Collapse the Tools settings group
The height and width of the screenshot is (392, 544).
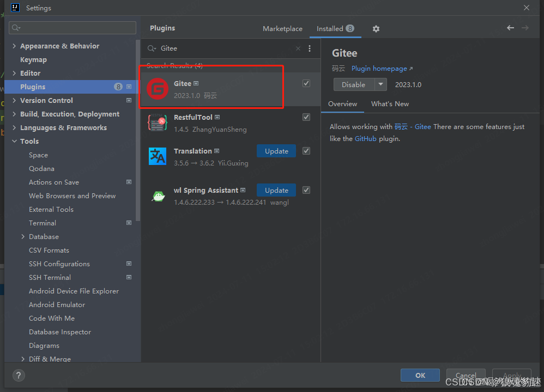(14, 142)
